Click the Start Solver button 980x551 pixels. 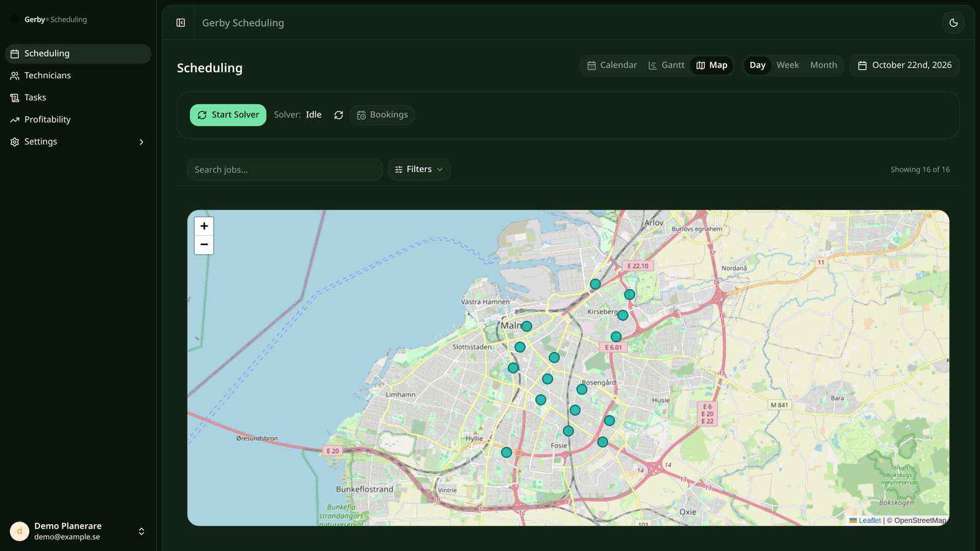pos(228,115)
